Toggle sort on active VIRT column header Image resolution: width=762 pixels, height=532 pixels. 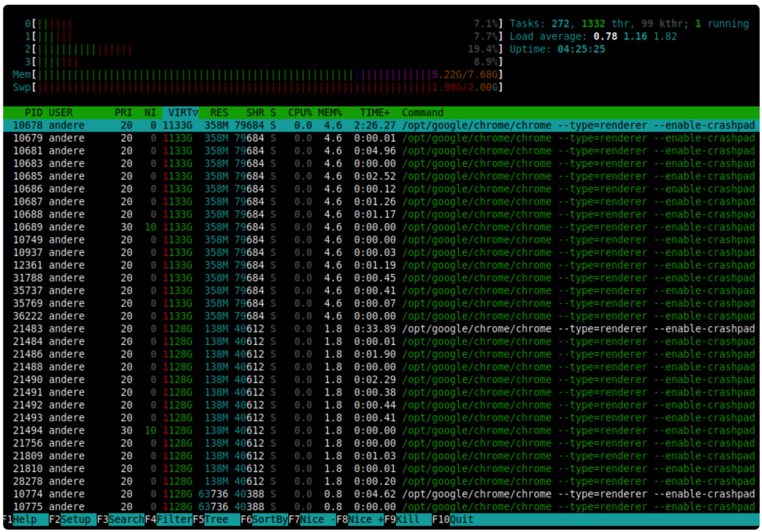181,113
